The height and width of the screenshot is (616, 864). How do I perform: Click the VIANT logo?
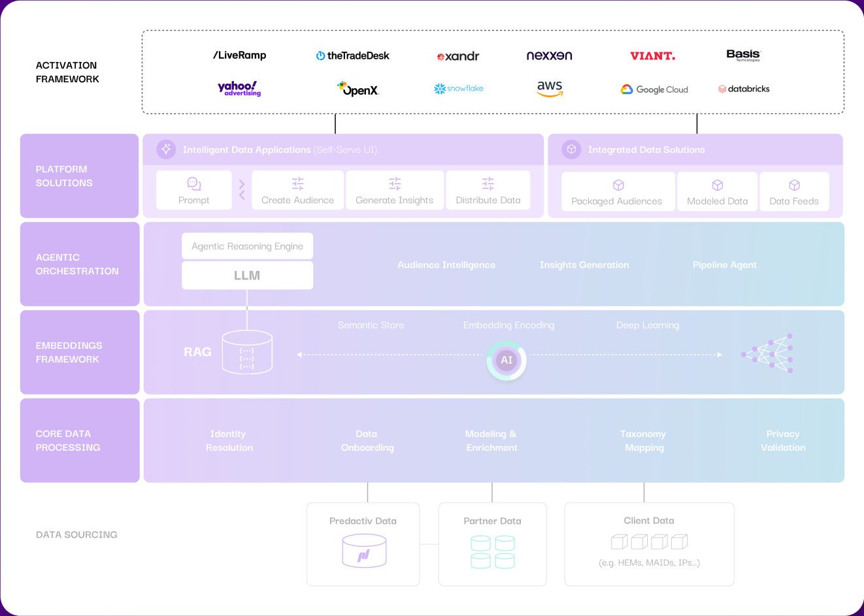(x=653, y=56)
